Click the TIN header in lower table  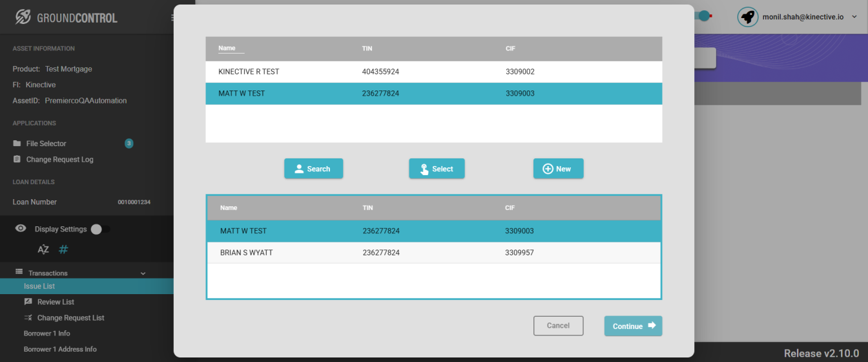click(x=367, y=208)
